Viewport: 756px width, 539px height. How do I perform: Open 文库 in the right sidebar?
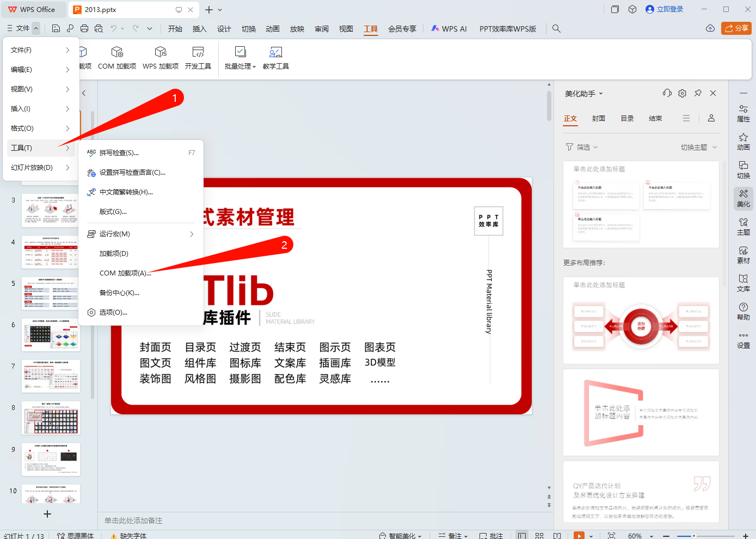[743, 283]
